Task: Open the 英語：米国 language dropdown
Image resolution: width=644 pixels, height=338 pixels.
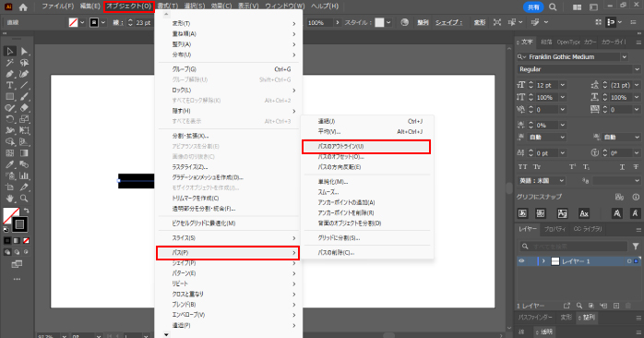Action: coord(562,180)
